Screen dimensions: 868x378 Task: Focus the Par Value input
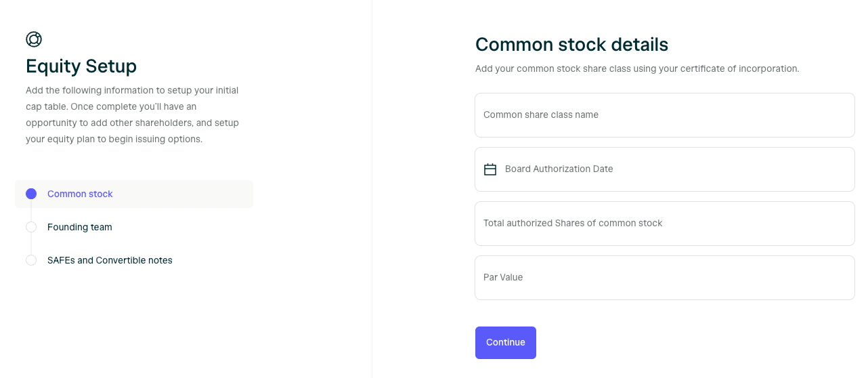coord(665,278)
